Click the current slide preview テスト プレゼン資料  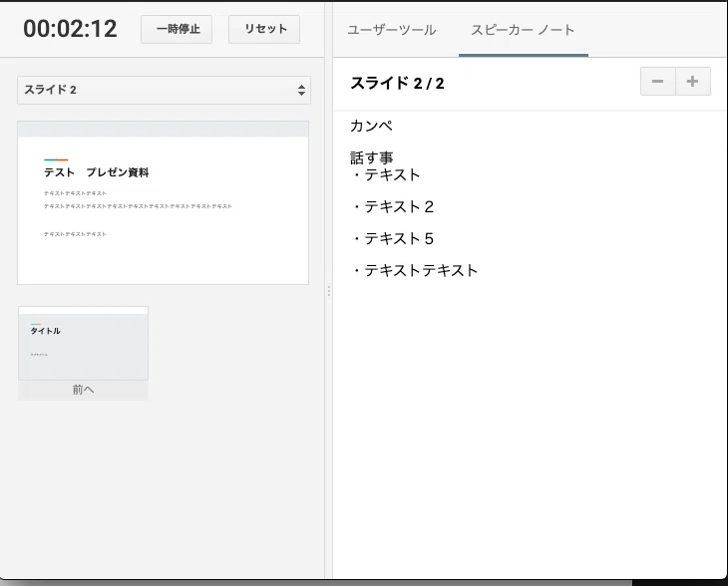(163, 202)
